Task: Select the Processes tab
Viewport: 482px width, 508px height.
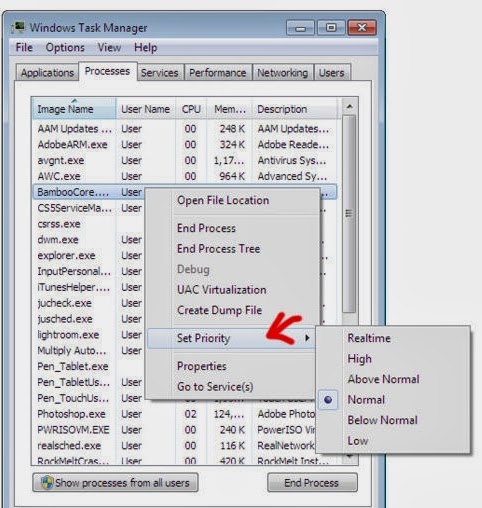Action: 107,71
